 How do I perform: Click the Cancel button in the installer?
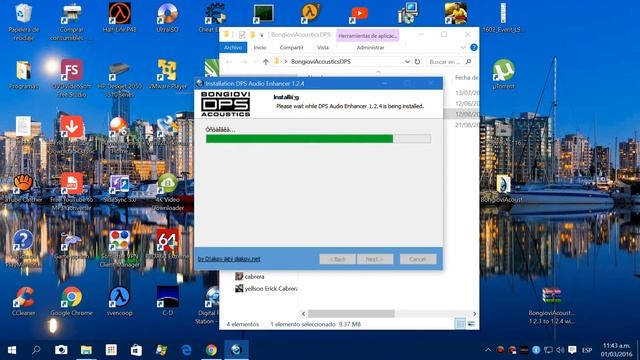[x=418, y=259]
